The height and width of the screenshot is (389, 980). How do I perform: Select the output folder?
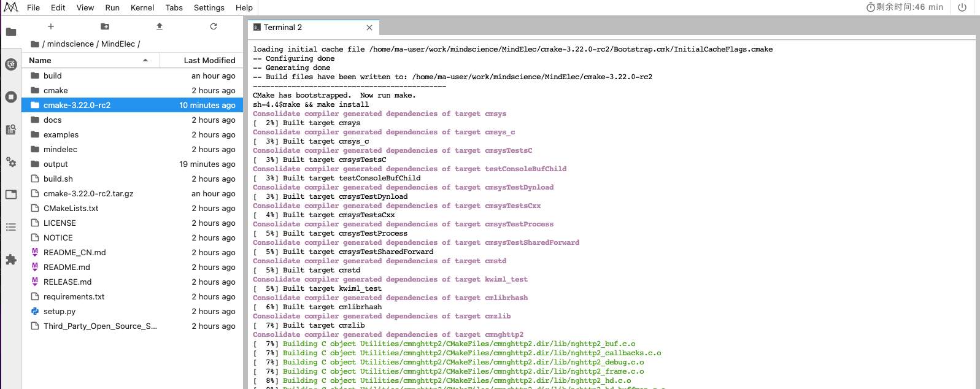pos(133,164)
